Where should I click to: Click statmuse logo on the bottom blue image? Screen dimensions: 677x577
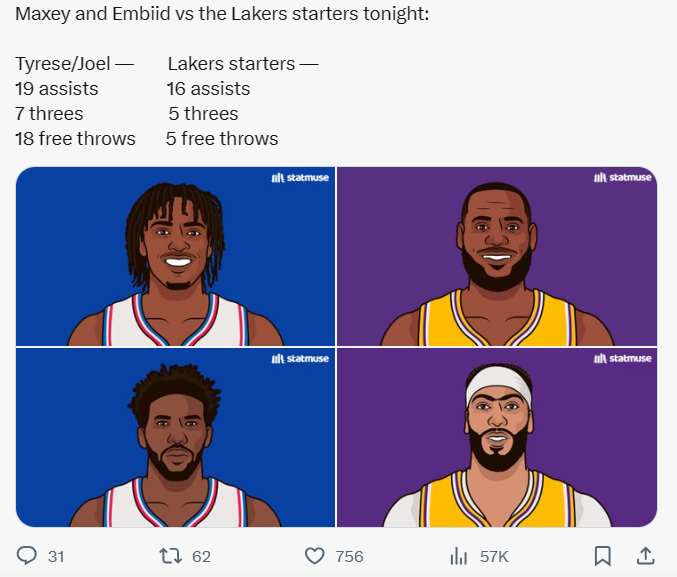300,359
